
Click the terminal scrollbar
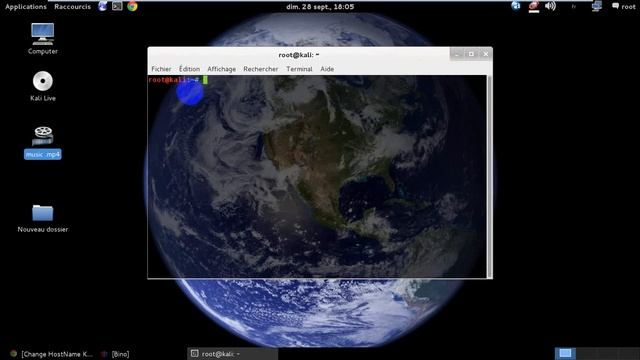(x=489, y=176)
